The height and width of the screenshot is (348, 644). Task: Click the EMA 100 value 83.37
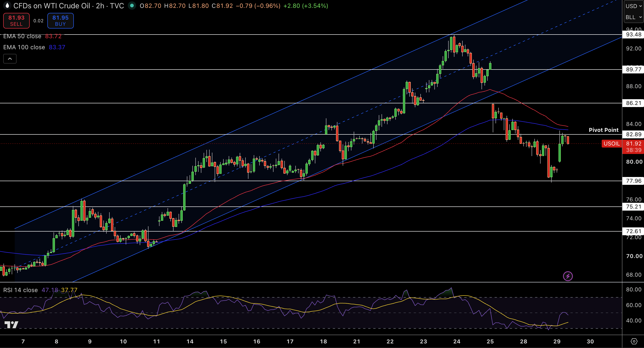(57, 47)
